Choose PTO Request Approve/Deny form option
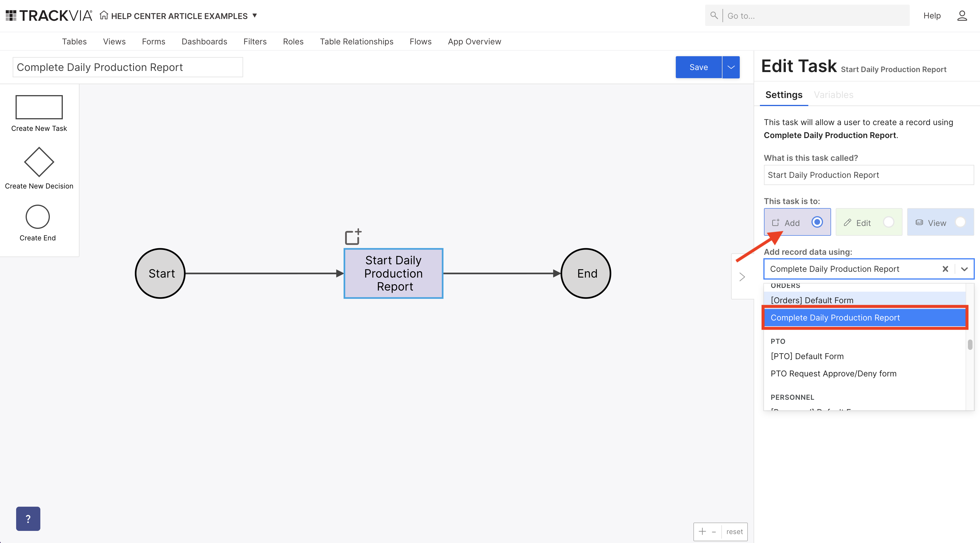The width and height of the screenshot is (980, 543). click(x=864, y=374)
